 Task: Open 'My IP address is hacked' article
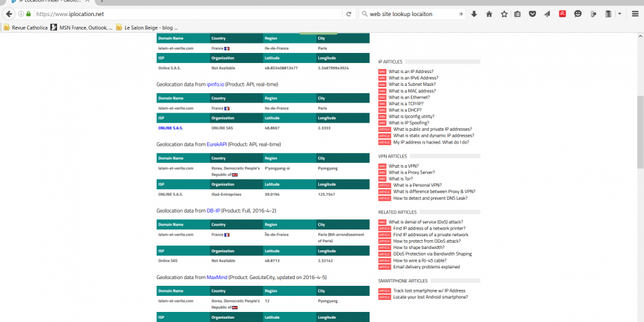coord(431,142)
